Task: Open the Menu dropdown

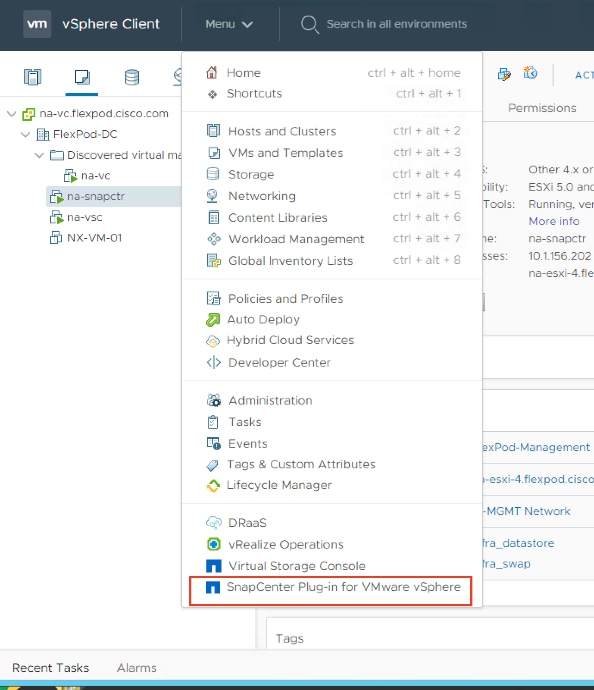Action: 229,24
